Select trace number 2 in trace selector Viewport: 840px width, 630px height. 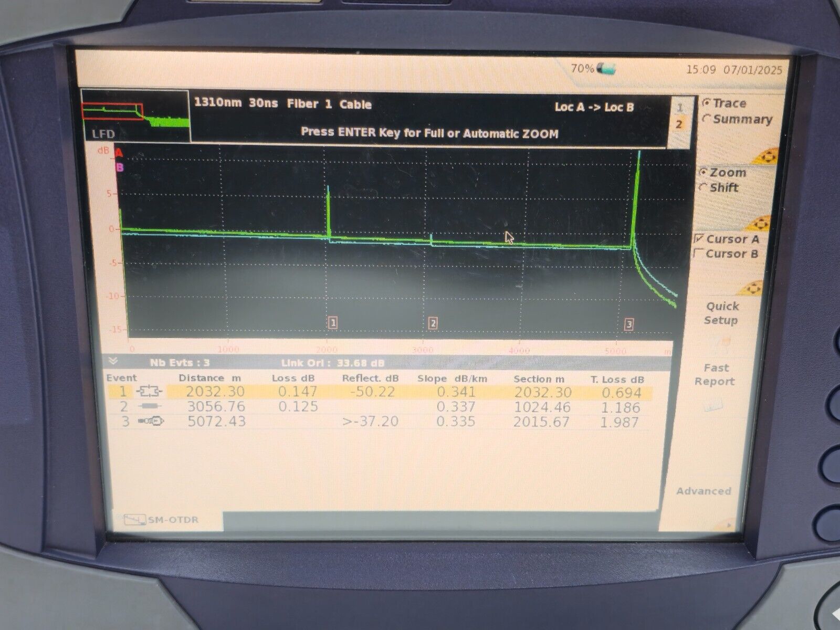pos(679,124)
